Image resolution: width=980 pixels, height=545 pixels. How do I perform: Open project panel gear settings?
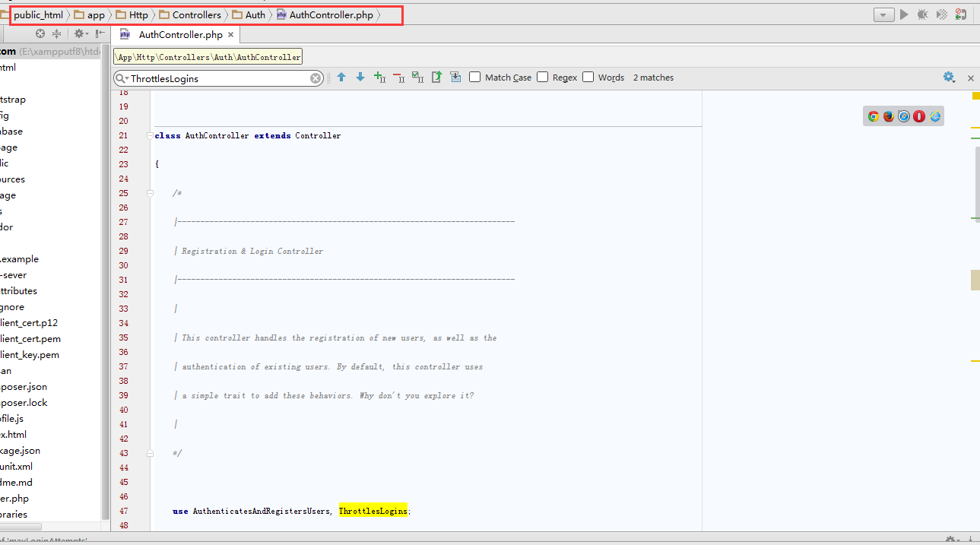point(80,34)
